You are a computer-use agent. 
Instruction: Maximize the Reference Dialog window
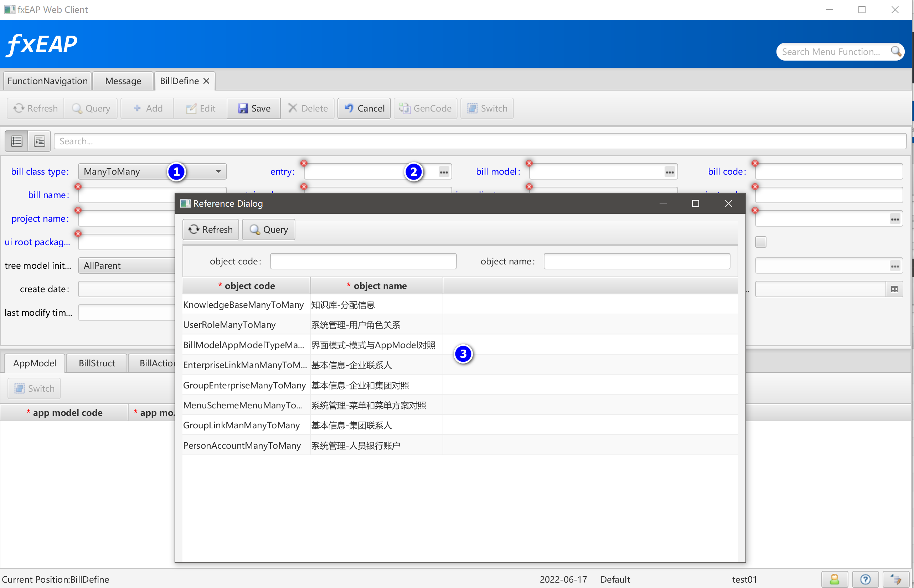[695, 203]
